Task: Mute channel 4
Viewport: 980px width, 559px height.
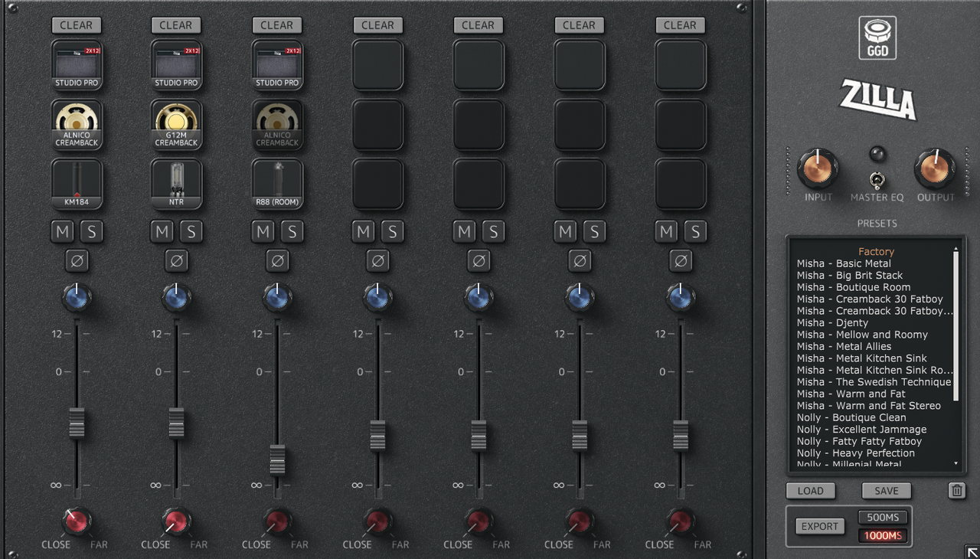Action: coord(364,231)
